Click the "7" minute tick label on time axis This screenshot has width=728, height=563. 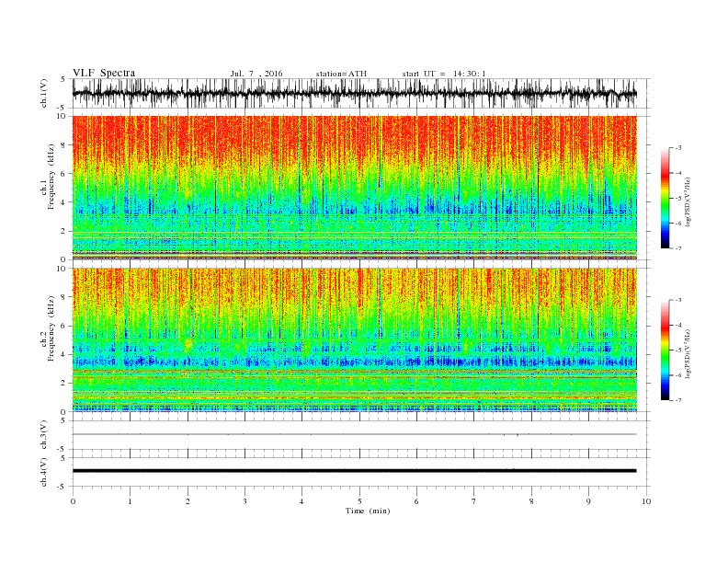pos(474,501)
